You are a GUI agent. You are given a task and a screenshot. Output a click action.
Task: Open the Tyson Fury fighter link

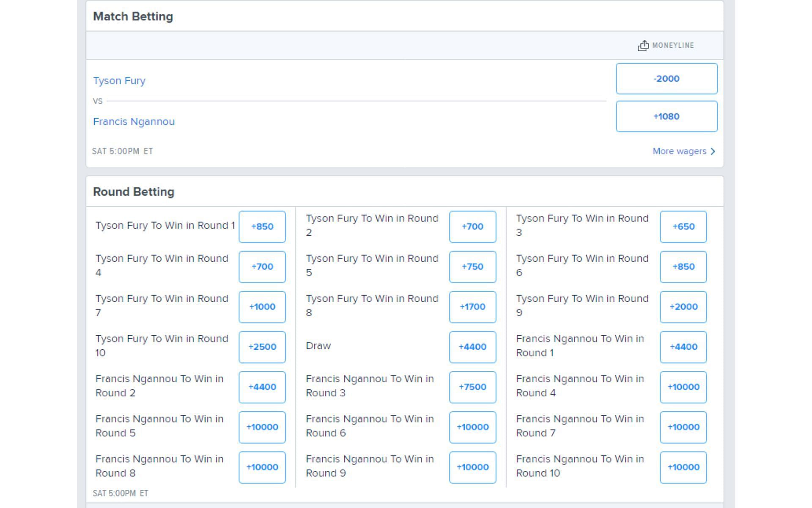119,80
